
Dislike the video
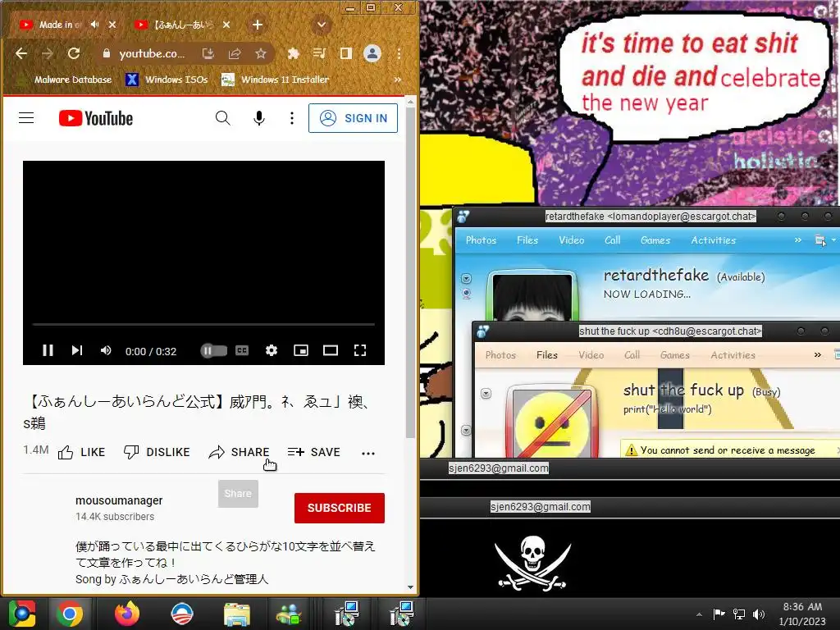point(157,452)
